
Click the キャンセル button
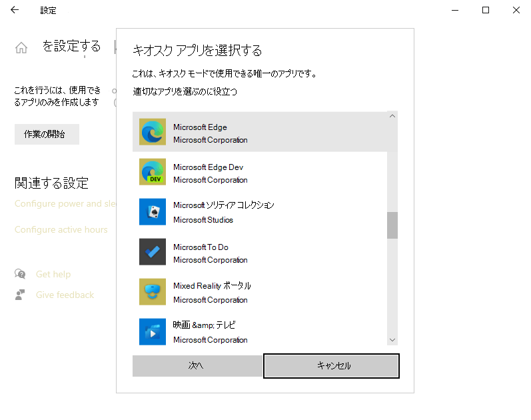[331, 366]
